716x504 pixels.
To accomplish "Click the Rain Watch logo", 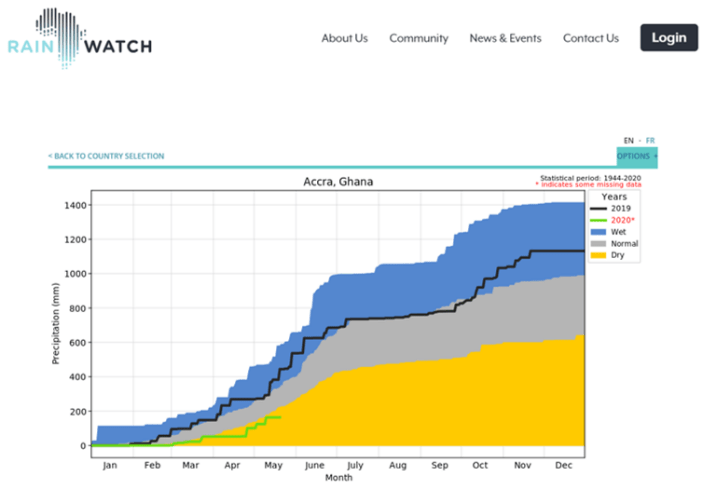I will click(80, 38).
